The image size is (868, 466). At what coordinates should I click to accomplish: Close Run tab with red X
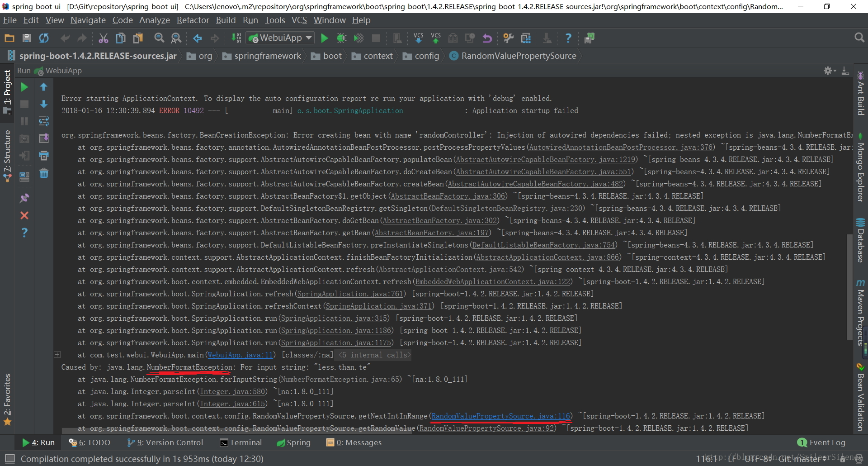pos(24,215)
